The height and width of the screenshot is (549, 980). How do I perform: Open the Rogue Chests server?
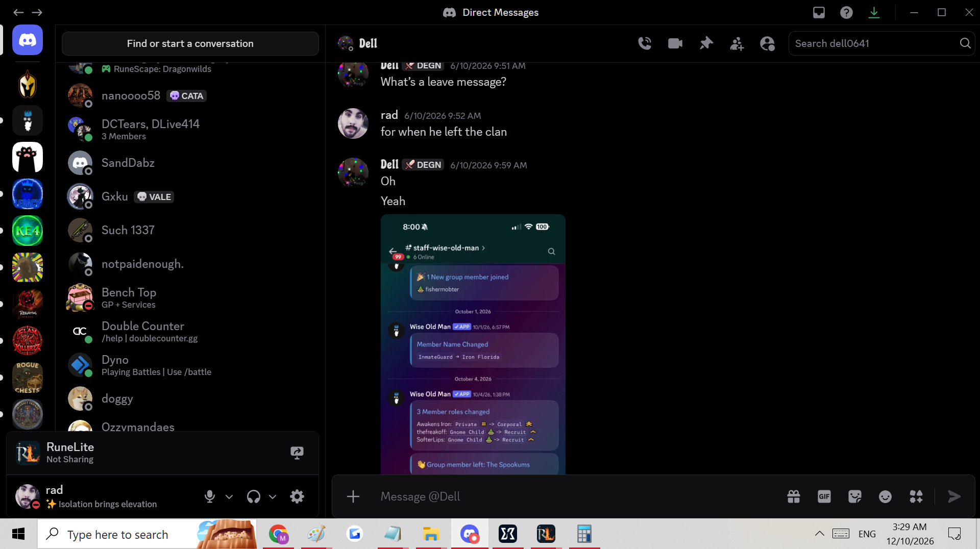coord(28,378)
